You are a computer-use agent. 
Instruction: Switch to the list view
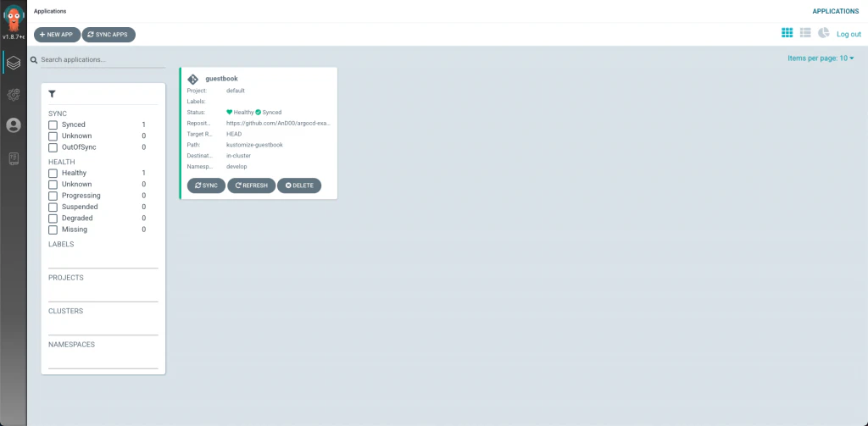click(x=805, y=33)
